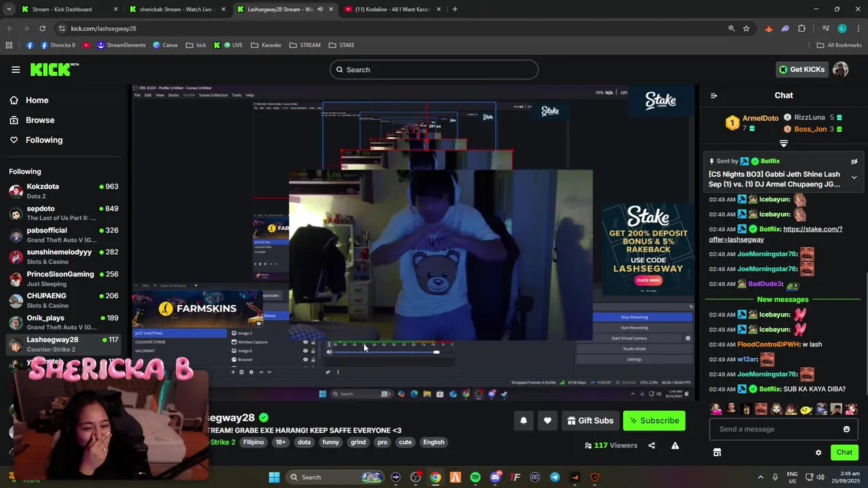The image size is (868, 488).
Task: Report stream with warning triangle icon
Action: (x=675, y=445)
